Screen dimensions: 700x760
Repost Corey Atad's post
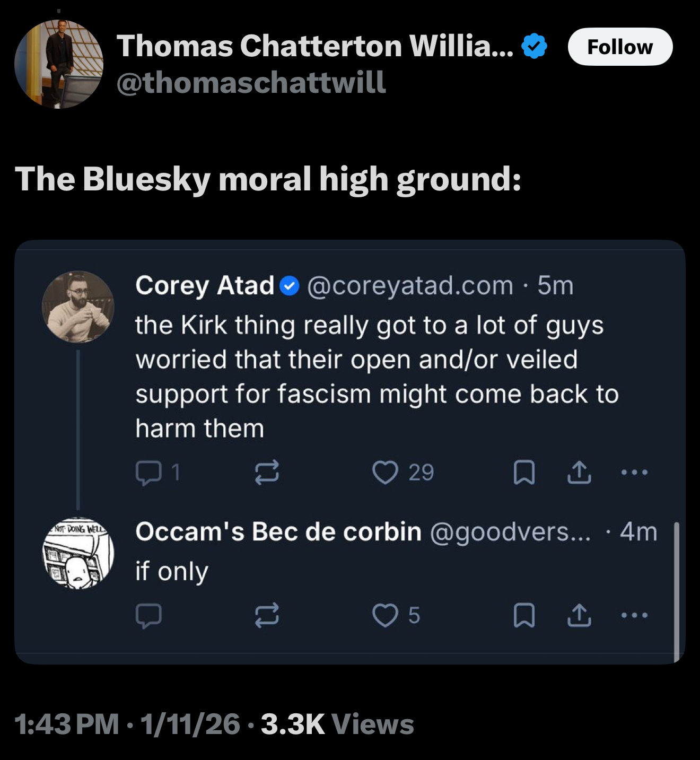pos(266,473)
